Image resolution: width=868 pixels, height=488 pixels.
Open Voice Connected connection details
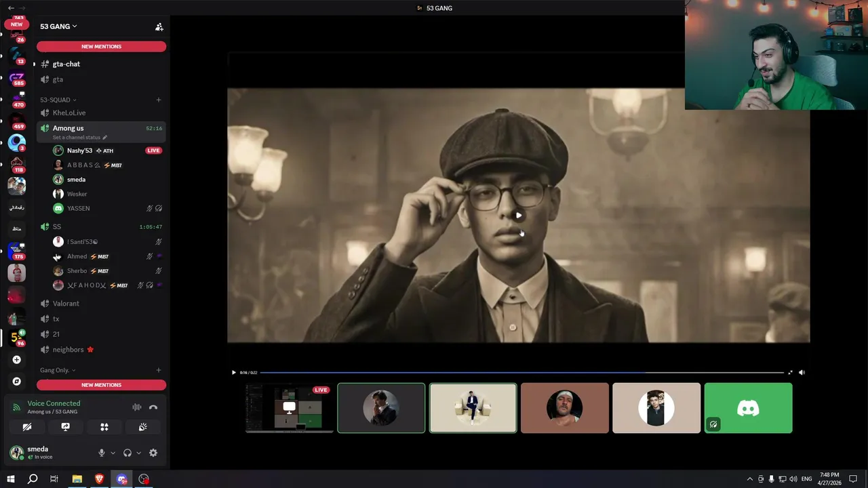tap(54, 403)
